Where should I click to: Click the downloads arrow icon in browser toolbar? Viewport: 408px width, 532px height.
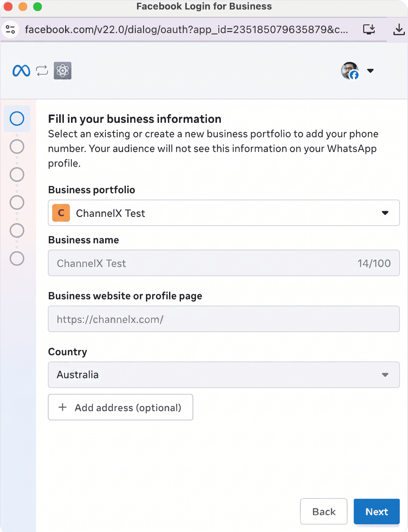(399, 30)
